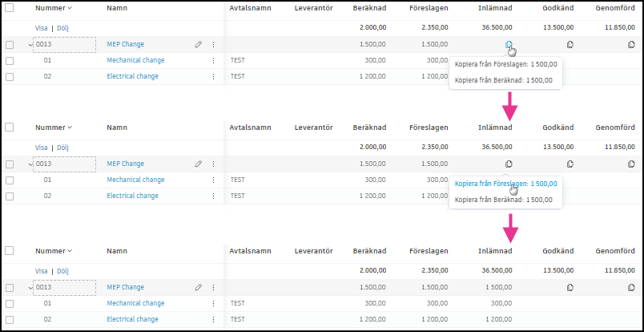Tick the select-all header checkbox in the top table
Viewport: 644px width, 332px height.
[10, 7]
